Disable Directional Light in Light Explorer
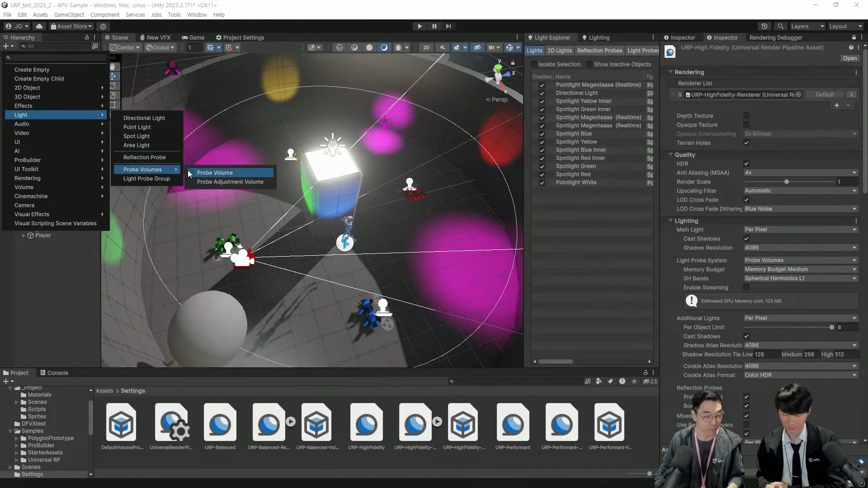Image resolution: width=868 pixels, height=488 pixels. (x=542, y=93)
